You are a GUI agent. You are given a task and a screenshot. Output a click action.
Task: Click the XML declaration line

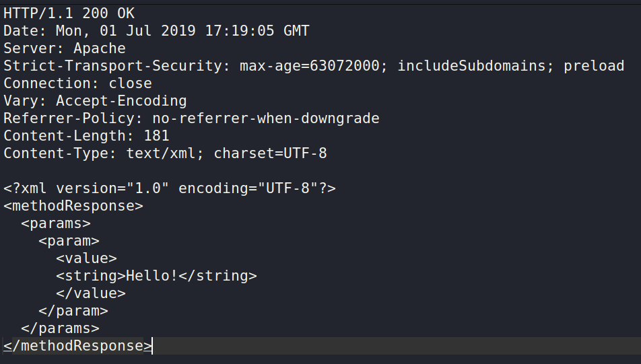tap(170, 188)
